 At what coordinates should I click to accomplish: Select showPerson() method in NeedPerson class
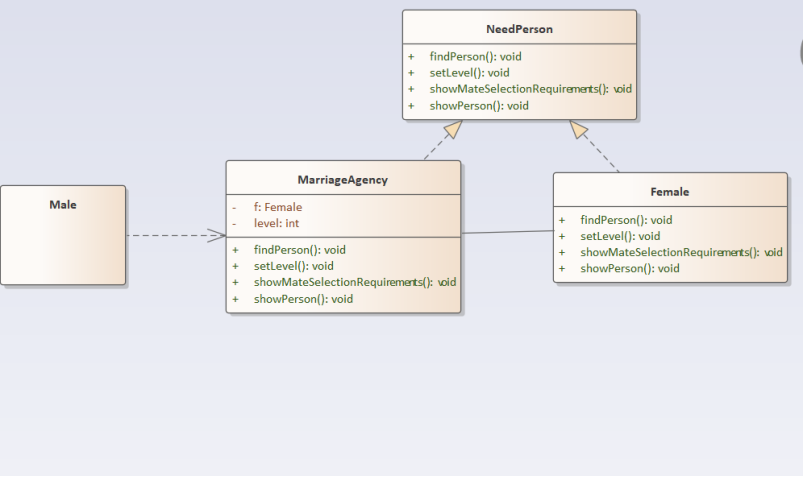pyautogui.click(x=479, y=106)
